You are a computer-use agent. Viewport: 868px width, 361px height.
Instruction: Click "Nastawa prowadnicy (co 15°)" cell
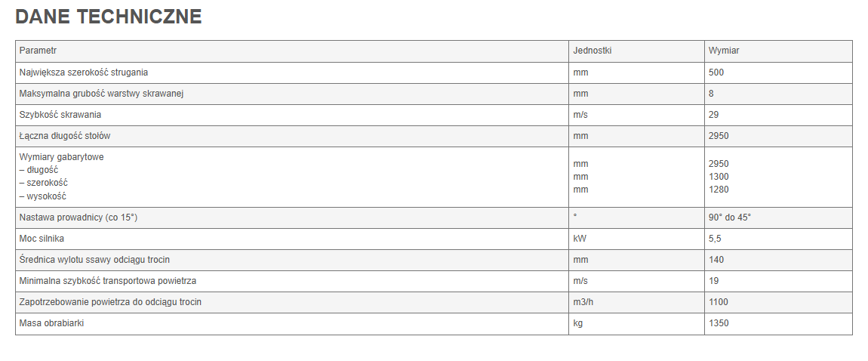coord(78,218)
